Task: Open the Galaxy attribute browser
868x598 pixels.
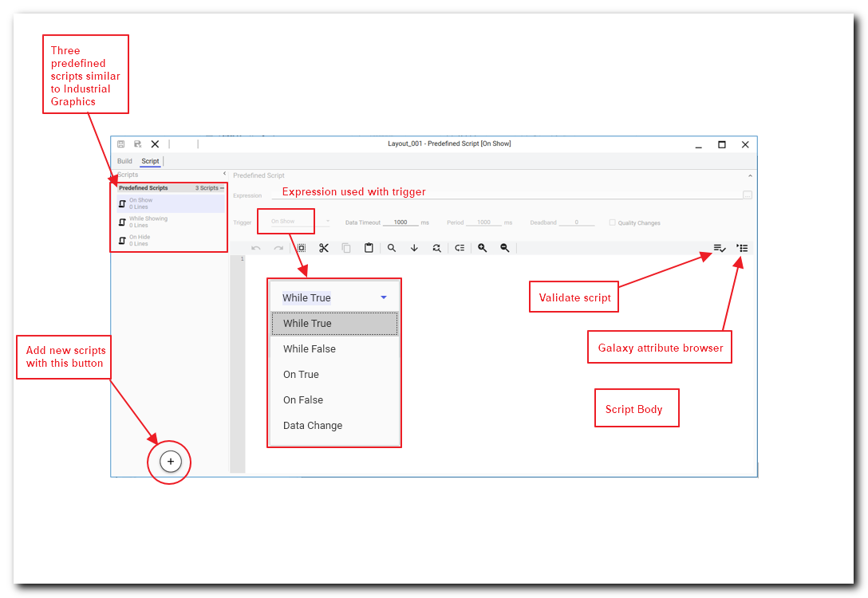Action: tap(742, 248)
